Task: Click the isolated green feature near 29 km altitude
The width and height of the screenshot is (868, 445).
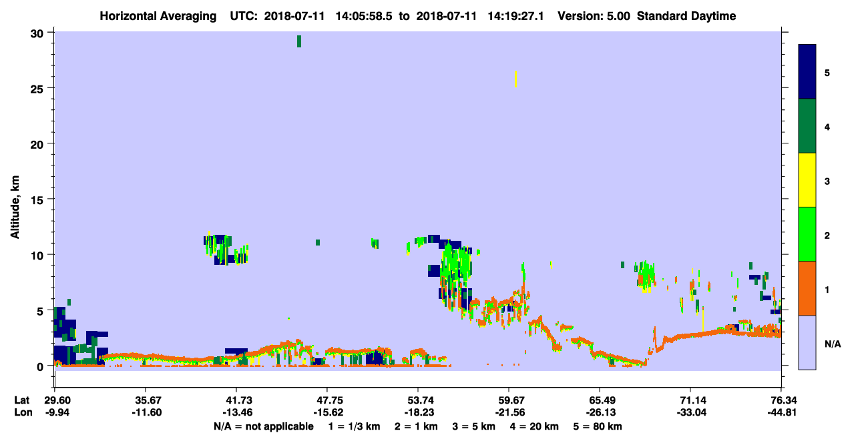Action: pos(299,41)
